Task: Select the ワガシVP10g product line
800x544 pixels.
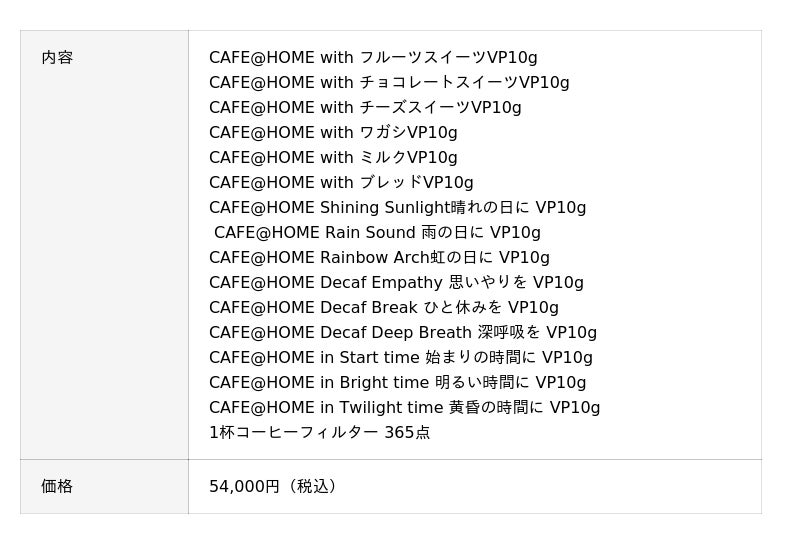Action: (x=333, y=133)
